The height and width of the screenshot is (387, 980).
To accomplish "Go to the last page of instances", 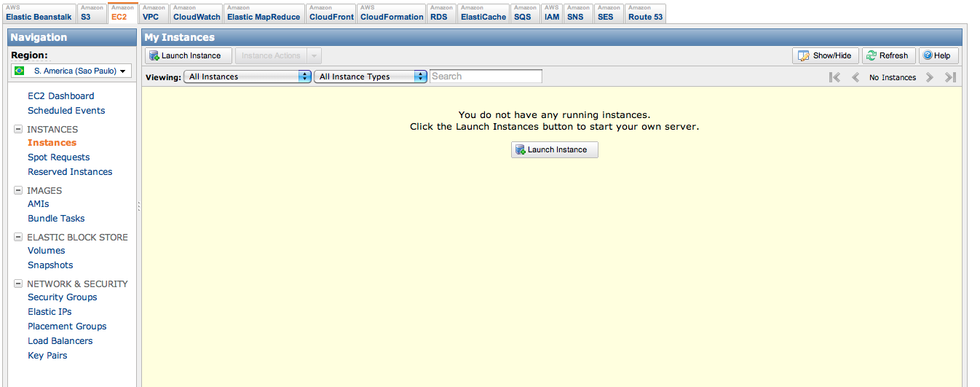I will coord(950,77).
